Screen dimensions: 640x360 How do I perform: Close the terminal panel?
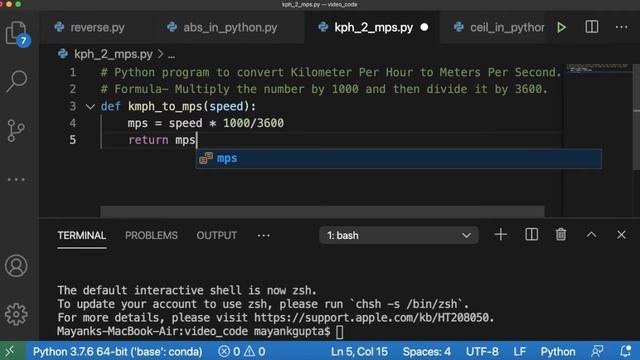point(621,235)
